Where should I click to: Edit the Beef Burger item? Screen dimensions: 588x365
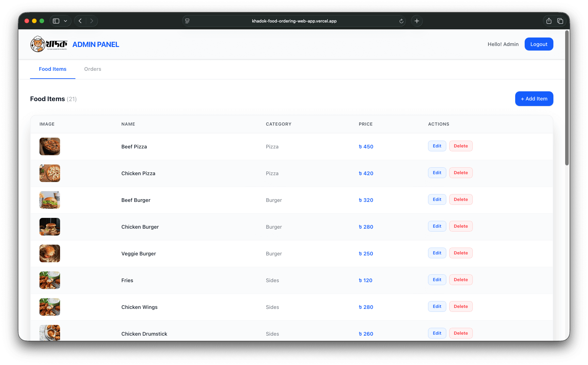pyautogui.click(x=437, y=200)
